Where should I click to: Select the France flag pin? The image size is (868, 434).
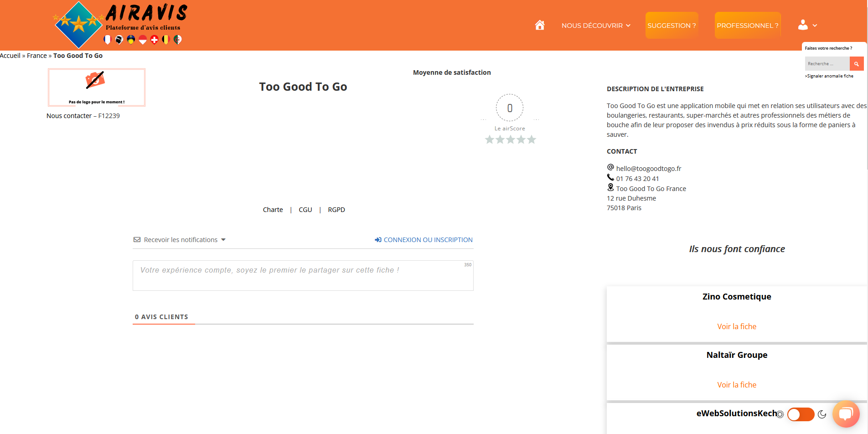click(x=108, y=40)
